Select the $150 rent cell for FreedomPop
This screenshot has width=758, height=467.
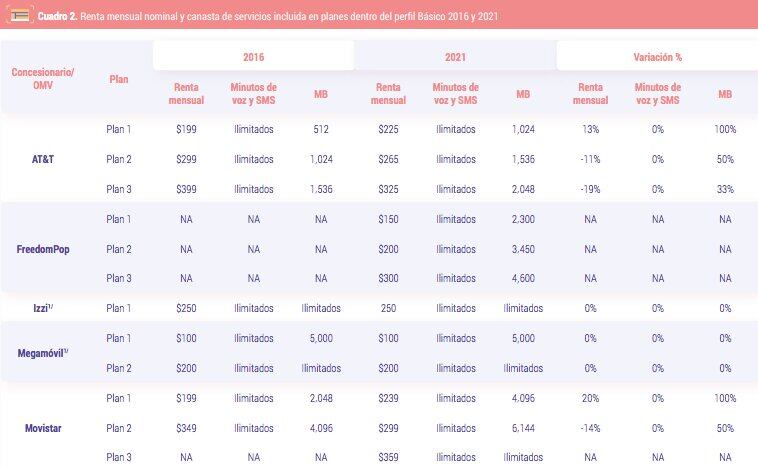(388, 219)
